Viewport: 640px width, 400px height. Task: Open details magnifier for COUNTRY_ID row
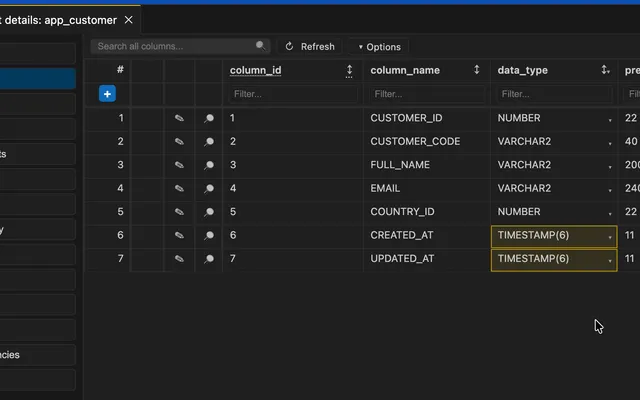tap(209, 212)
